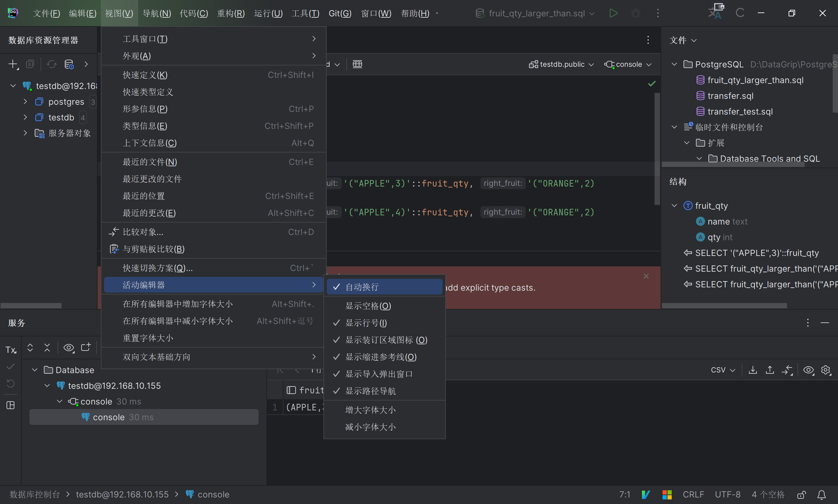This screenshot has height=504, width=838.
Task: Select 最近的文件 menu item
Action: coord(214,162)
